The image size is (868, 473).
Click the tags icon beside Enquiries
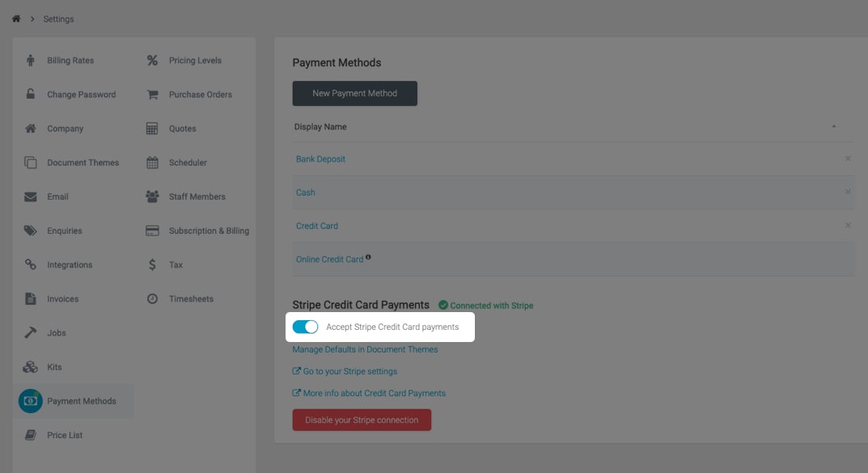(31, 230)
